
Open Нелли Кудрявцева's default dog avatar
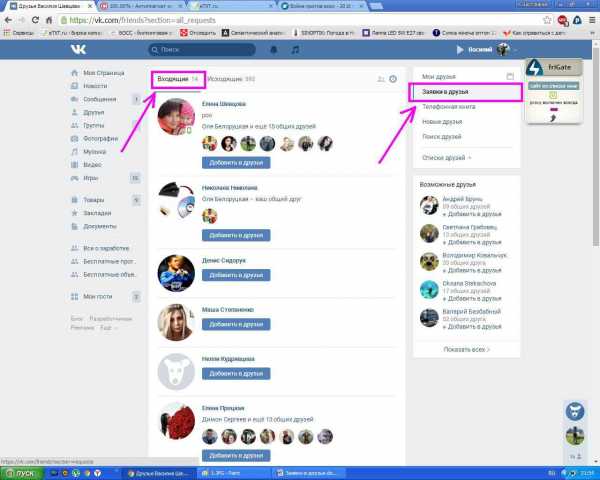click(x=176, y=372)
